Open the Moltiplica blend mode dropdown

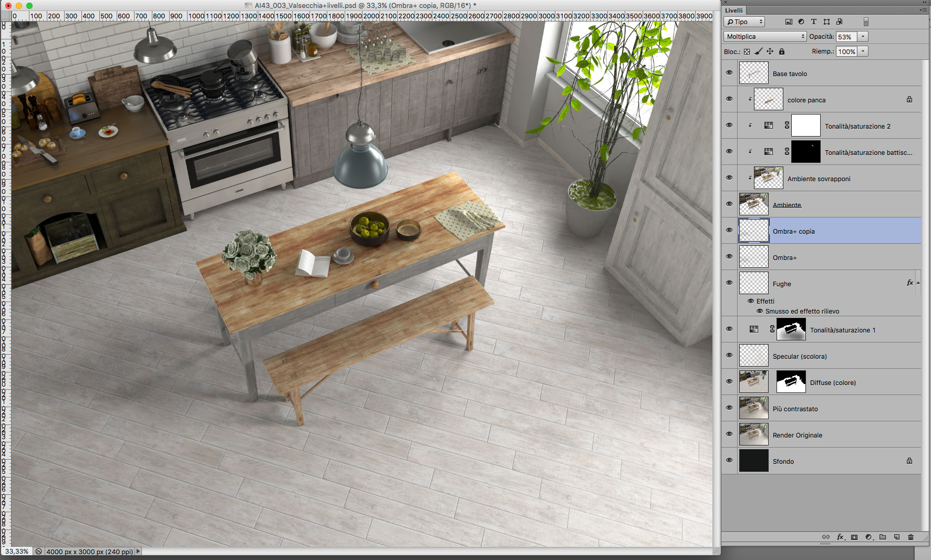(x=765, y=37)
